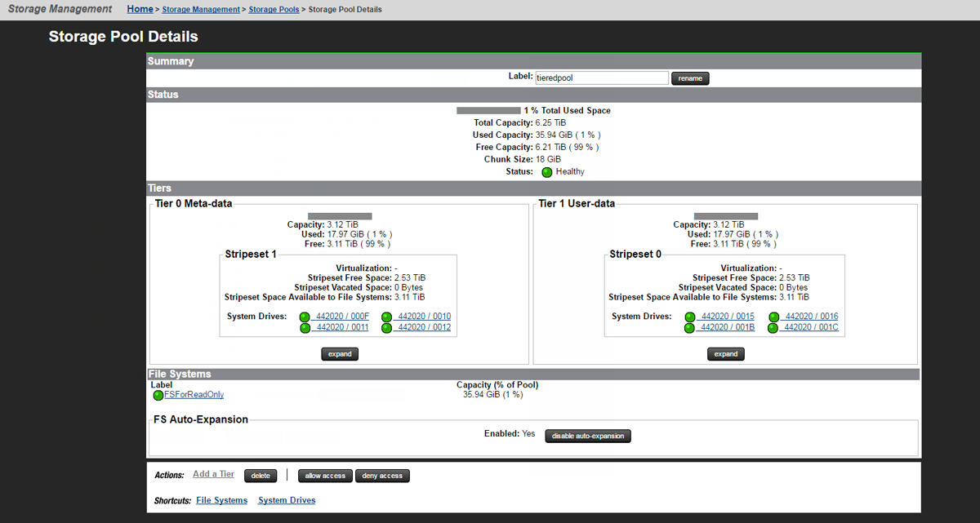This screenshot has height=523, width=980.
Task: Click FSForReadOnly capacity 35.94 GiB (1 %)
Action: click(493, 395)
